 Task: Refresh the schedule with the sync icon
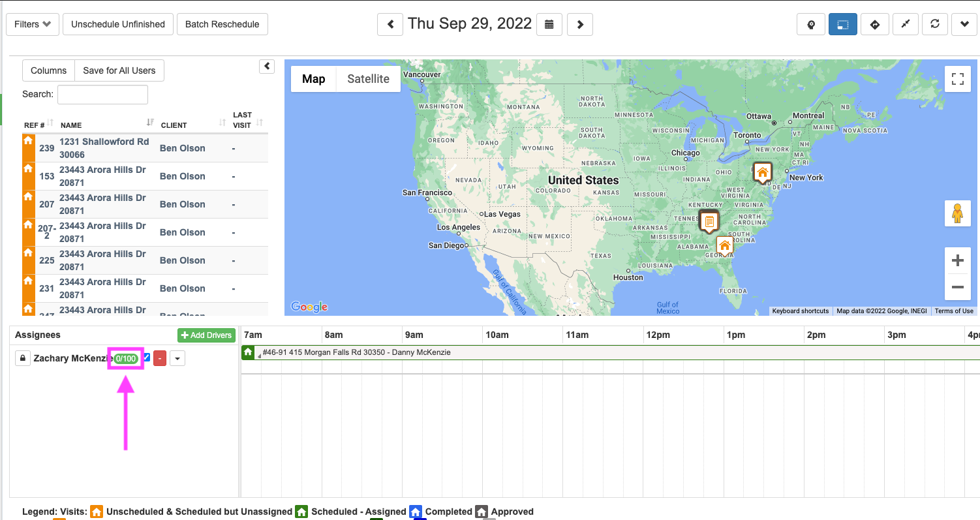935,24
